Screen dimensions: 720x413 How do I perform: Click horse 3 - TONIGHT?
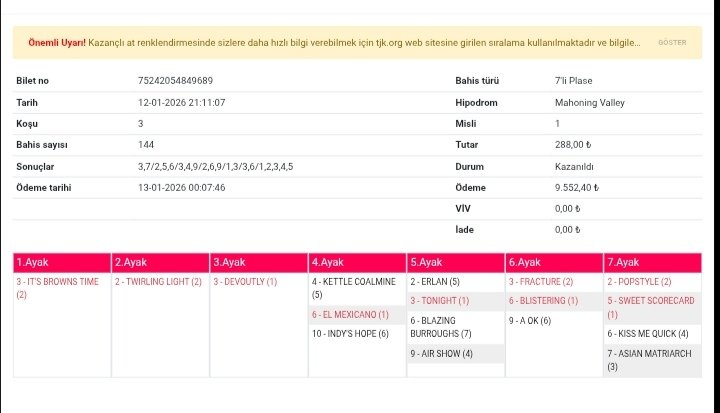pos(439,301)
